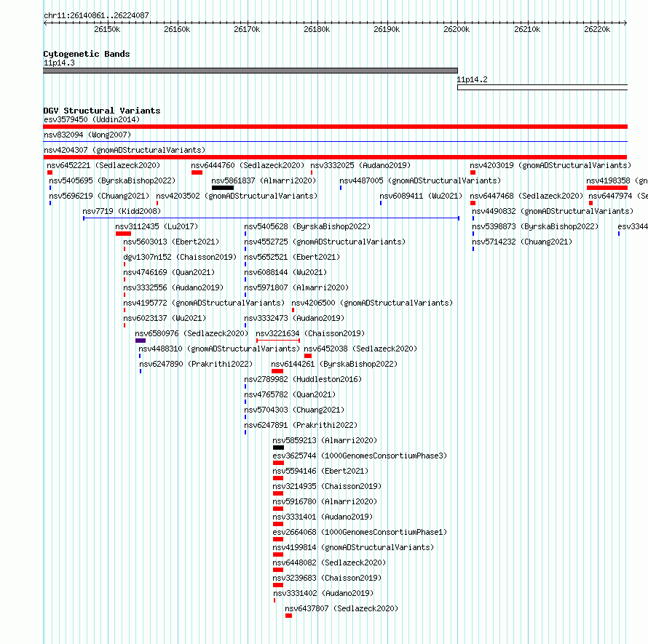Click the black bar under nsv5861837 (Almarri2020)

coord(223,188)
